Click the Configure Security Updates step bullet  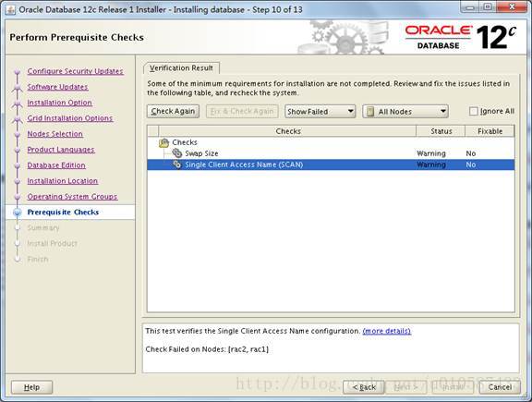click(18, 72)
